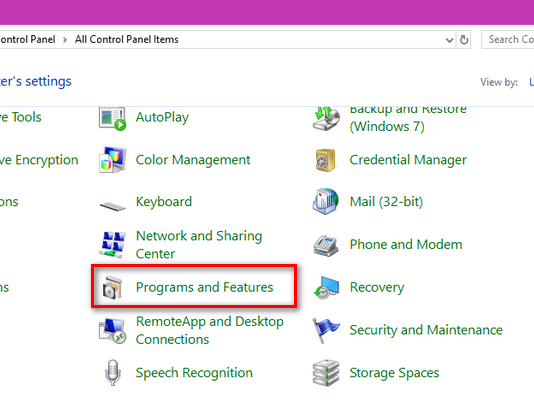Image resolution: width=534 pixels, height=400 pixels.
Task: Open the Mail (32-bit) icon
Action: (326, 201)
